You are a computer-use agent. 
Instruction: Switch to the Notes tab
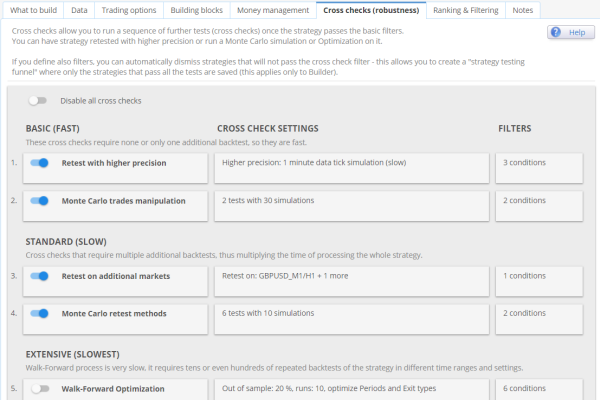pos(523,10)
